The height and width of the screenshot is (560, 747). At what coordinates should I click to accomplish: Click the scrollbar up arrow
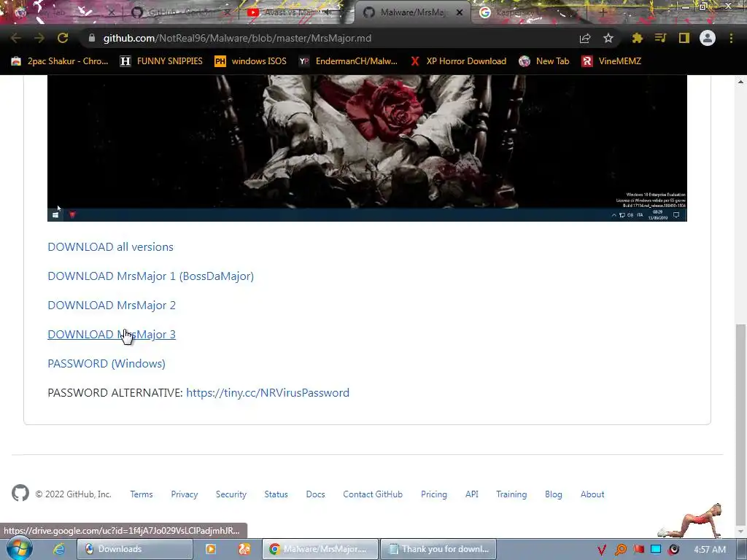[740, 82]
